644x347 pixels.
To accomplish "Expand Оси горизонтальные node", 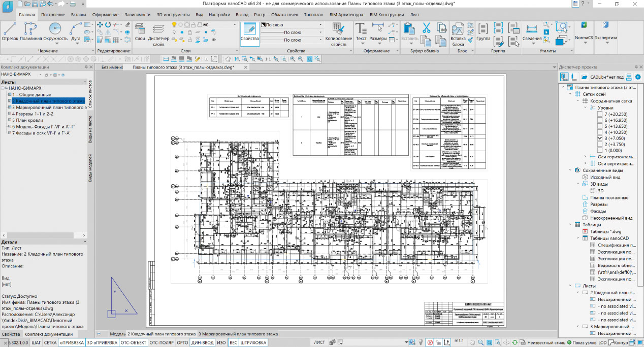I will [586, 157].
